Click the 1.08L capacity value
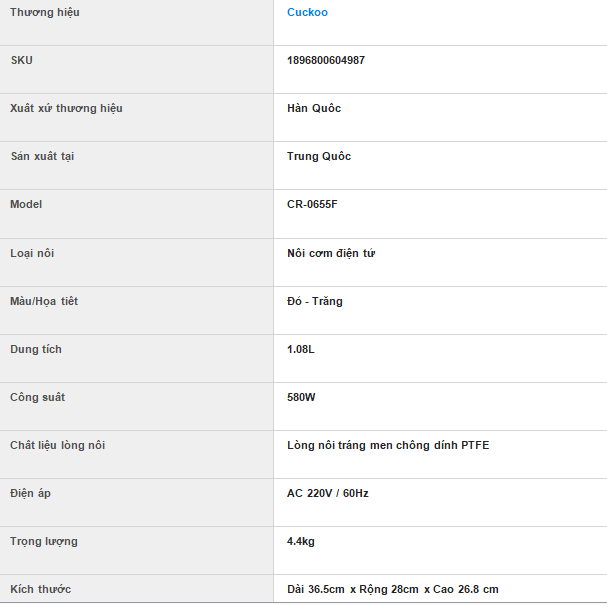The height and width of the screenshot is (604, 607). pyautogui.click(x=301, y=349)
